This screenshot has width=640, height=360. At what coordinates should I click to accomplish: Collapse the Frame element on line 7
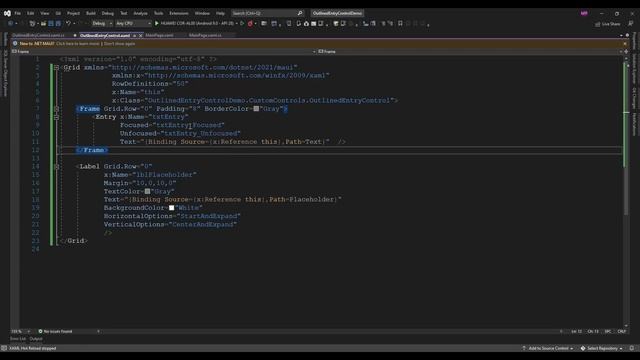[x=57, y=109]
